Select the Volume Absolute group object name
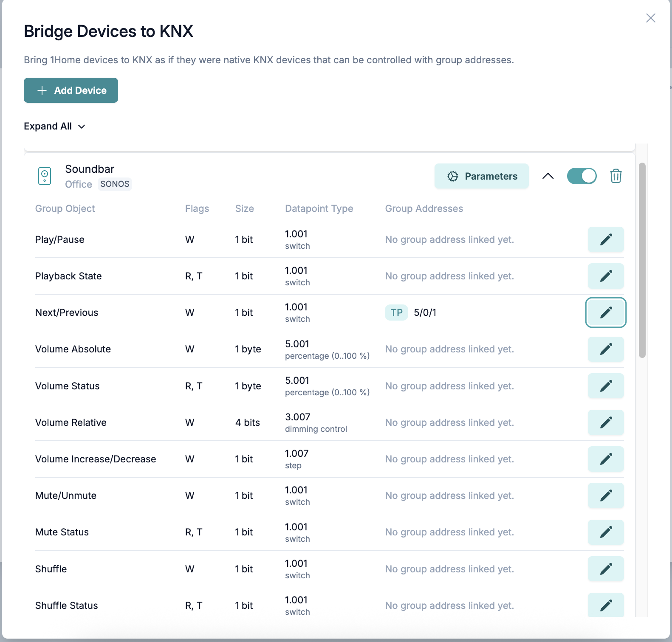 point(73,349)
